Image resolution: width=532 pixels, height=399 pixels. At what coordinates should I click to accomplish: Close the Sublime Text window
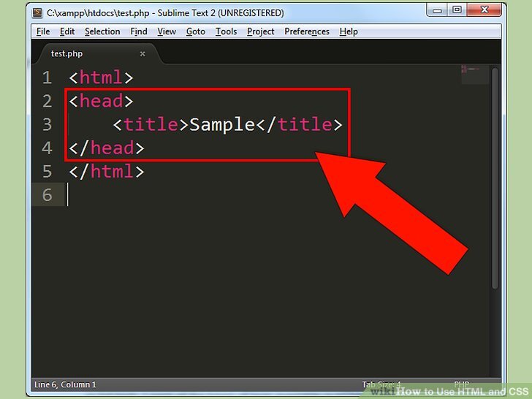pyautogui.click(x=484, y=9)
